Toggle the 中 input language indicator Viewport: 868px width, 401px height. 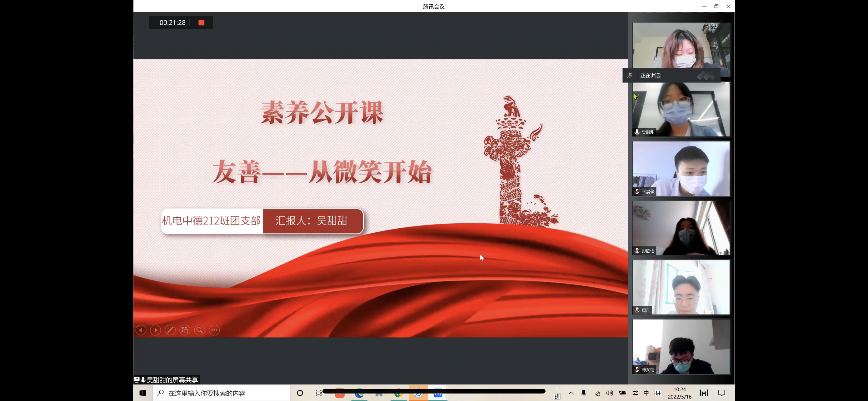click(646, 393)
